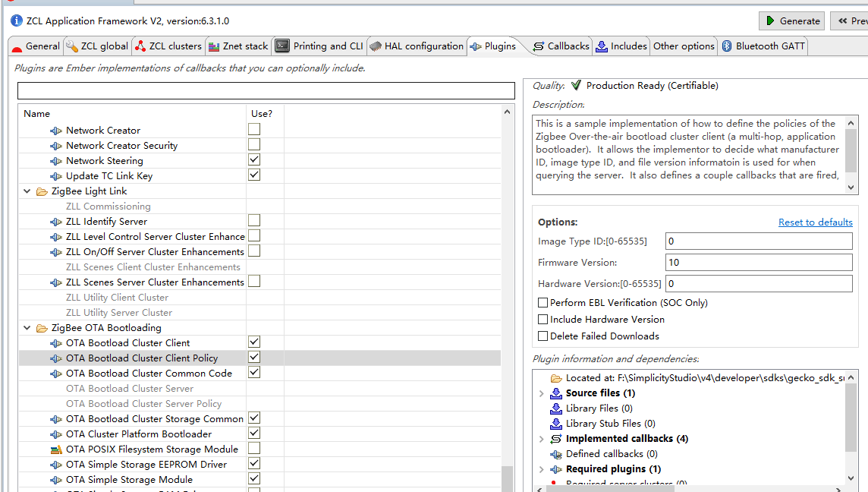Expand the Source files node
Image resolution: width=868 pixels, height=492 pixels.
tap(541, 393)
